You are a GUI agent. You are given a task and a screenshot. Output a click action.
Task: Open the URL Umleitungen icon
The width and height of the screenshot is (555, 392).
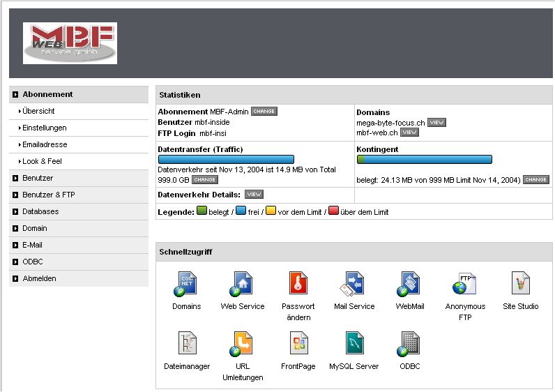pos(242,344)
